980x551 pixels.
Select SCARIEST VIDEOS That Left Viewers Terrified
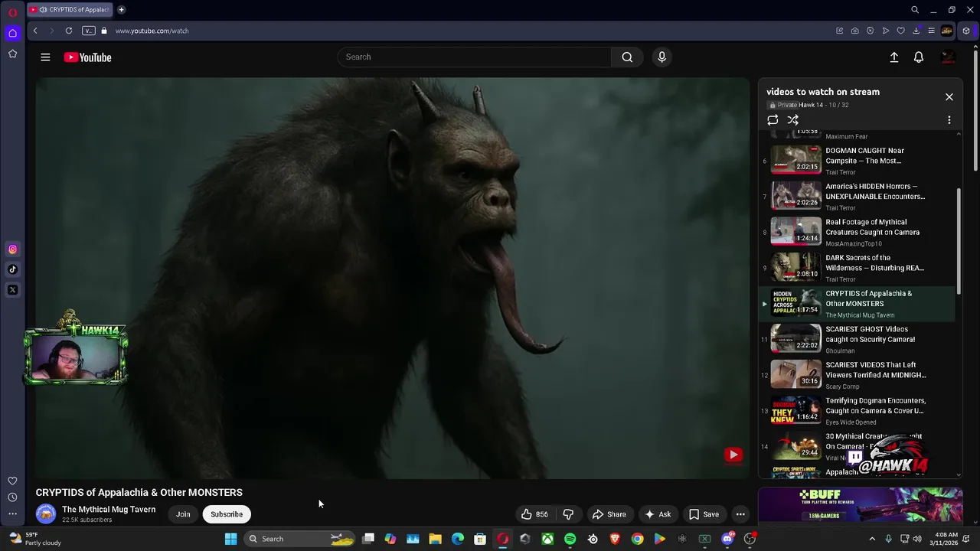(x=857, y=375)
